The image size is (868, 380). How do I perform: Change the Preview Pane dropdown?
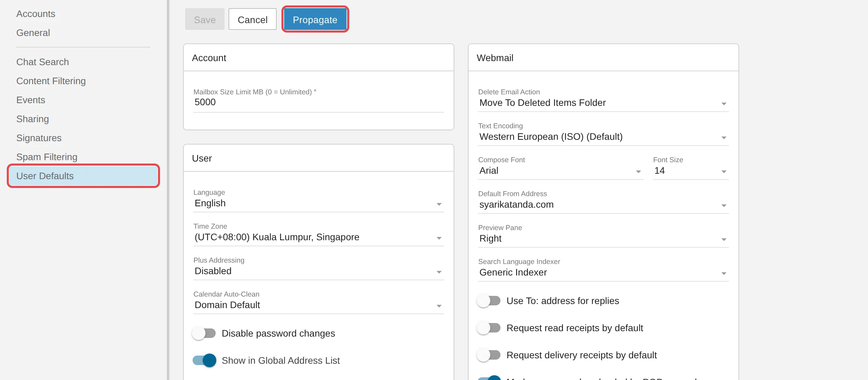coord(603,239)
